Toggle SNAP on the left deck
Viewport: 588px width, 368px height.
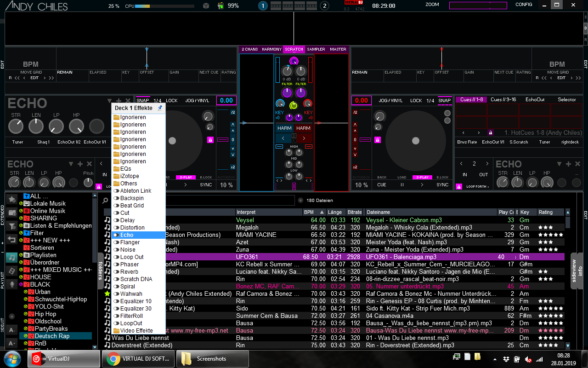click(x=143, y=100)
